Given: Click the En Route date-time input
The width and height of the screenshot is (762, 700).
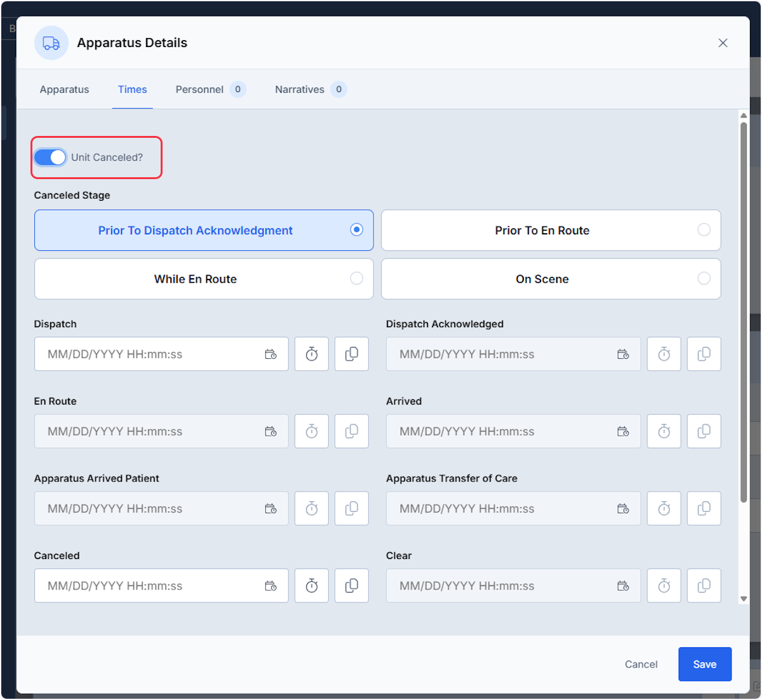Looking at the screenshot, I should 161,431.
